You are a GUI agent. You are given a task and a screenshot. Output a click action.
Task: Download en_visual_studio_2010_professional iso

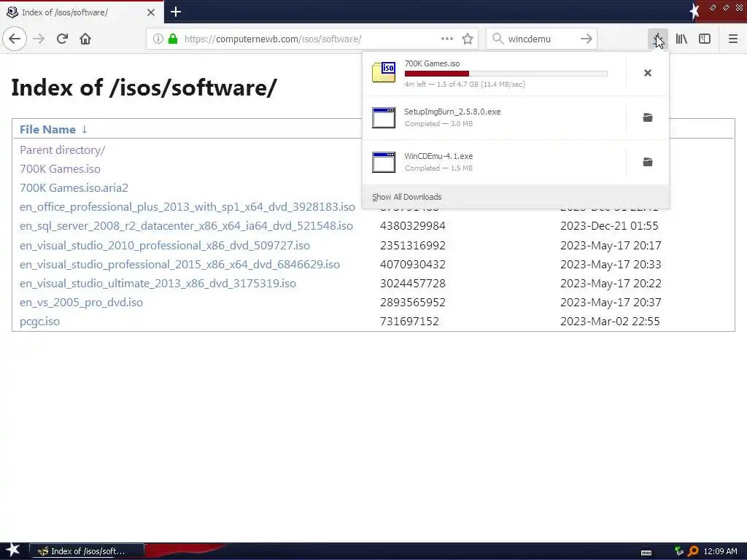click(165, 245)
